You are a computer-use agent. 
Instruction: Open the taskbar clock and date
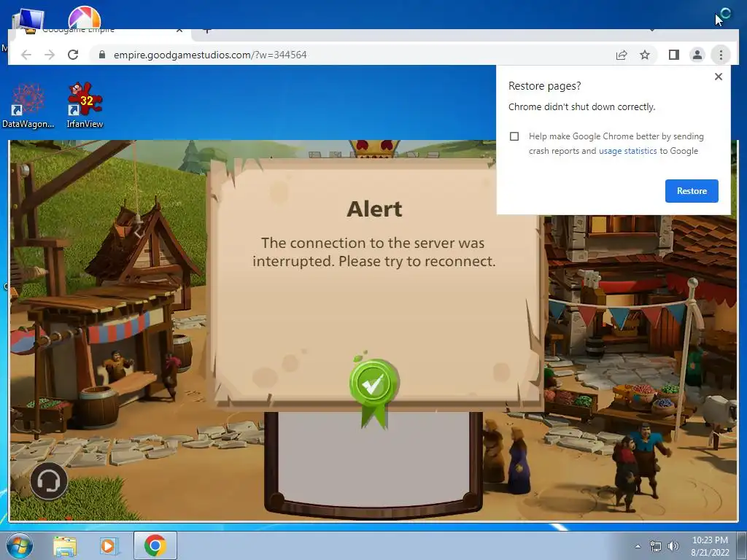pyautogui.click(x=710, y=546)
